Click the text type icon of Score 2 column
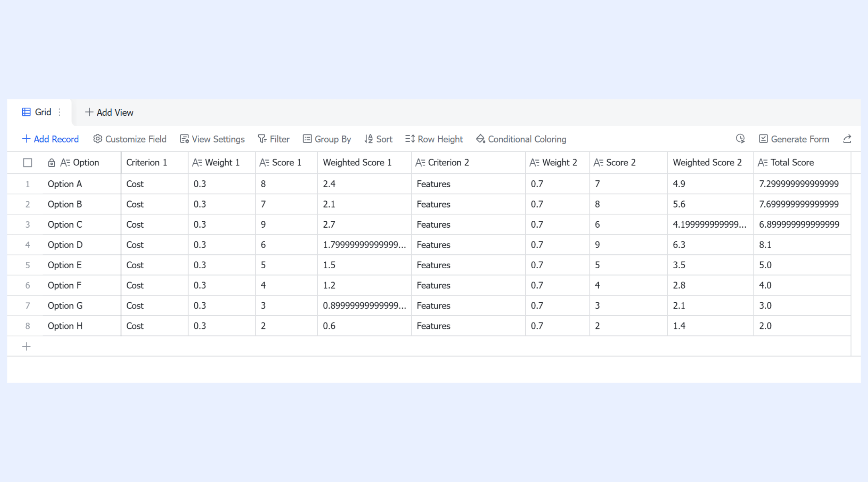The width and height of the screenshot is (868, 482). coord(598,163)
